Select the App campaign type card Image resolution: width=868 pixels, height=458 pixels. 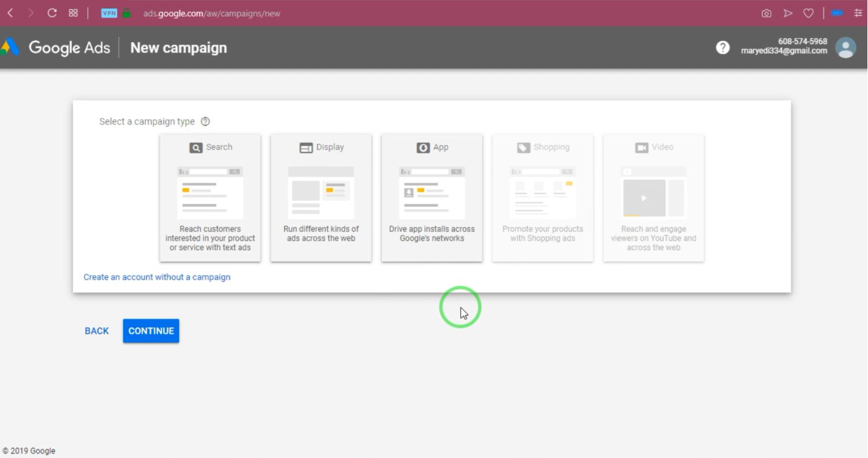click(x=432, y=198)
